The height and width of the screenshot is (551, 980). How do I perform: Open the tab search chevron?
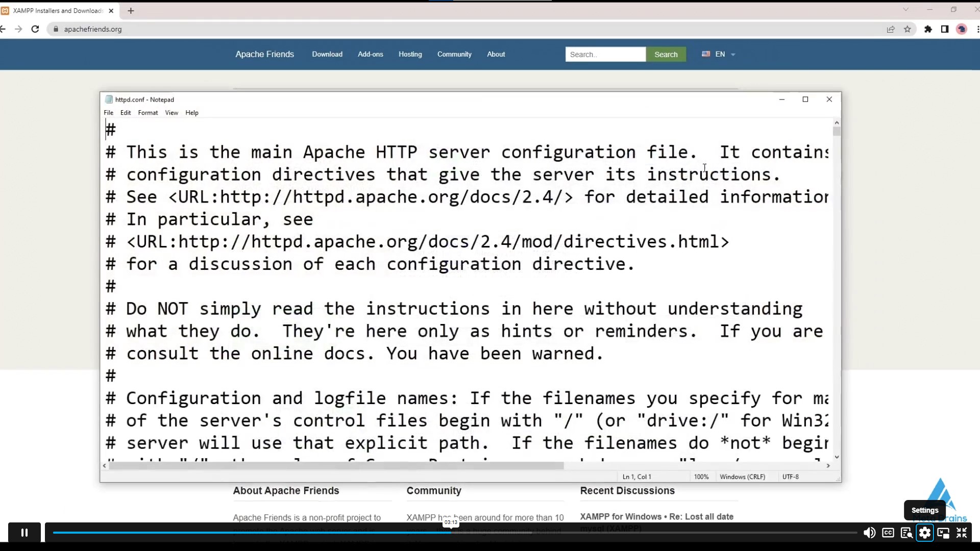[x=906, y=9]
